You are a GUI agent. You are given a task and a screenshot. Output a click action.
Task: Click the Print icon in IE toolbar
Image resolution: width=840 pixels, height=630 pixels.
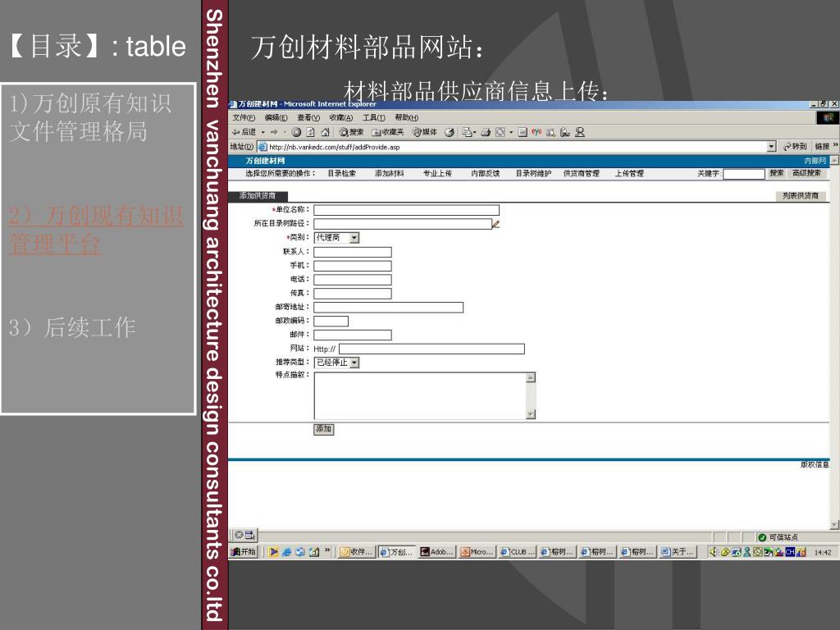486,132
